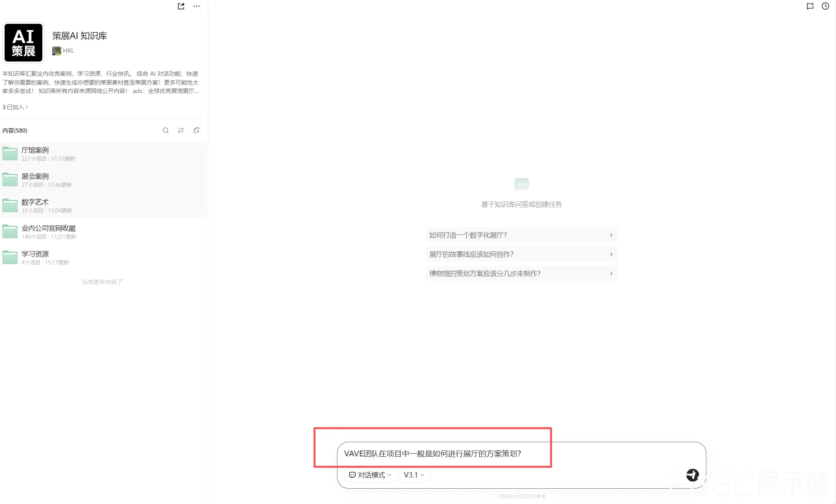Click the new conversation icon at the top right
836x504 pixels.
tap(810, 6)
